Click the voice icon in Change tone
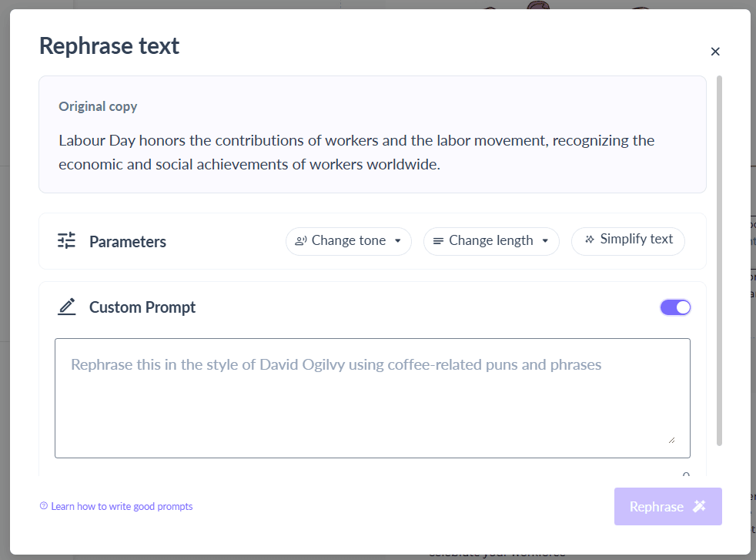This screenshot has width=756, height=560. (301, 241)
